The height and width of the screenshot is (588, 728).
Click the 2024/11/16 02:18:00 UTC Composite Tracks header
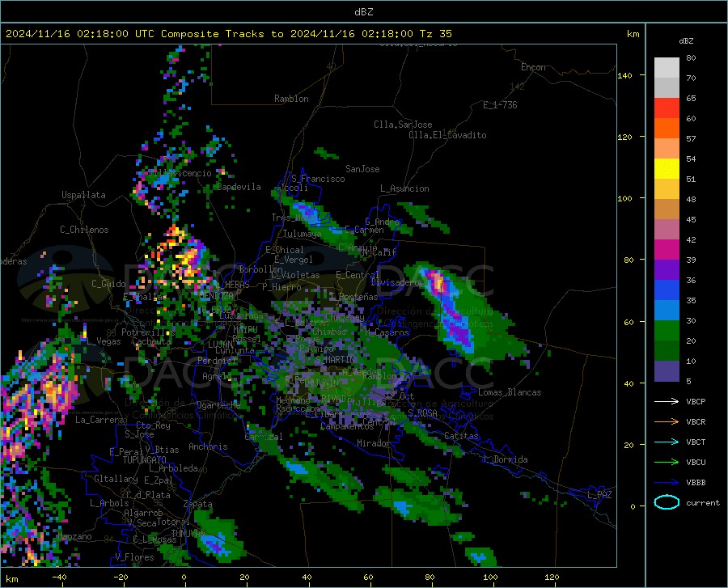click(x=228, y=34)
